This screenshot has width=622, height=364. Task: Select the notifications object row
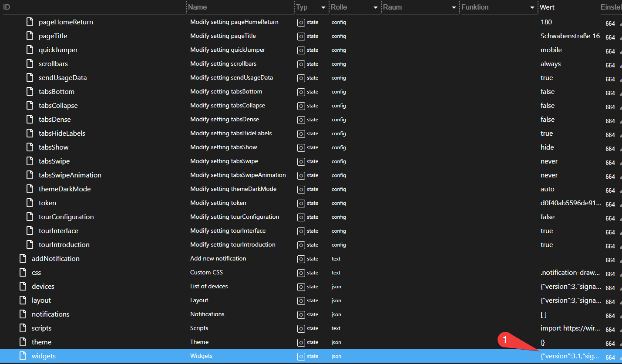coord(311,314)
